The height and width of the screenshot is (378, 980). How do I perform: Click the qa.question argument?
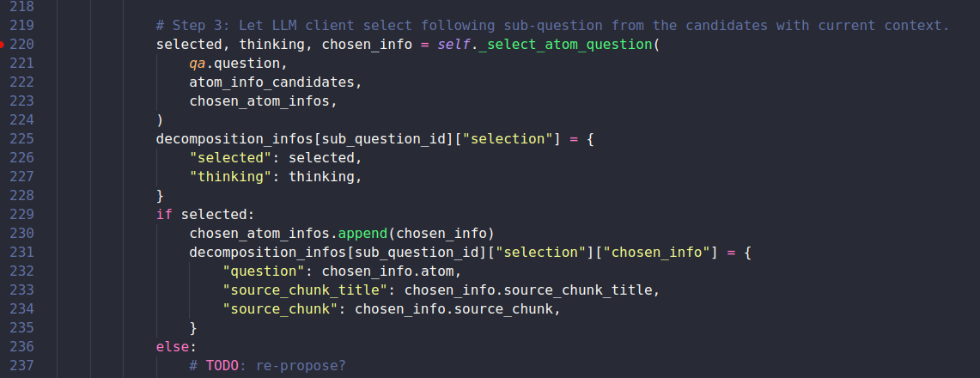[x=238, y=63]
